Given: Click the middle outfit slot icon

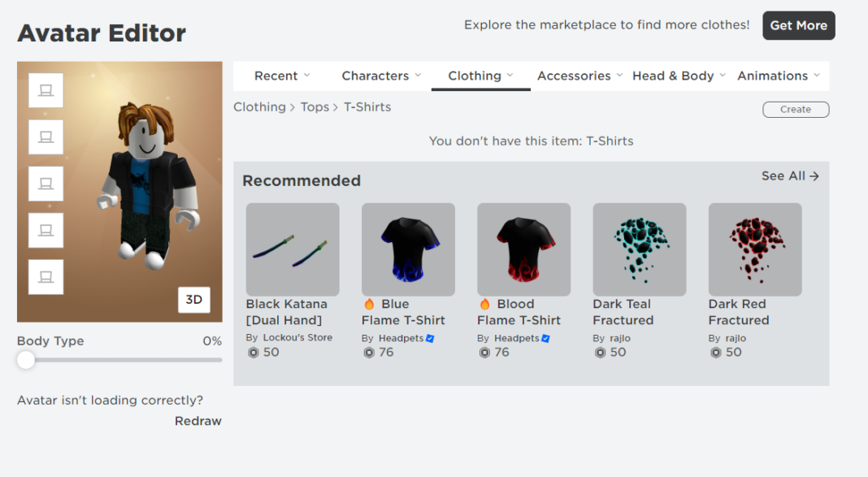Looking at the screenshot, I should [x=45, y=184].
